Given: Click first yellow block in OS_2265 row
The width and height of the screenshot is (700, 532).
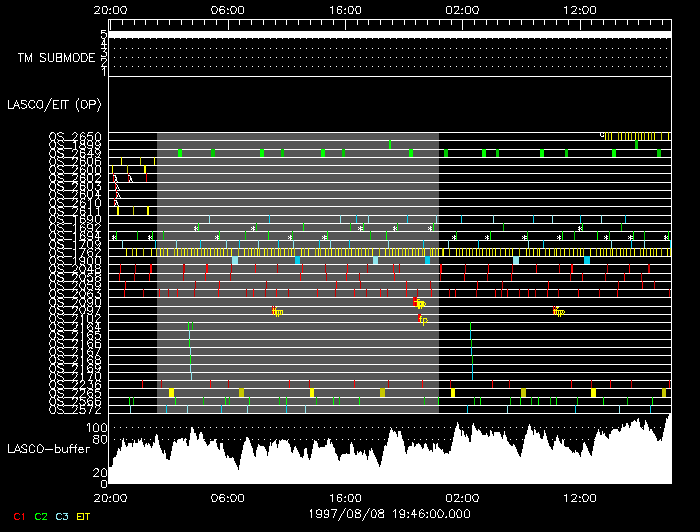Looking at the screenshot, I should (171, 393).
